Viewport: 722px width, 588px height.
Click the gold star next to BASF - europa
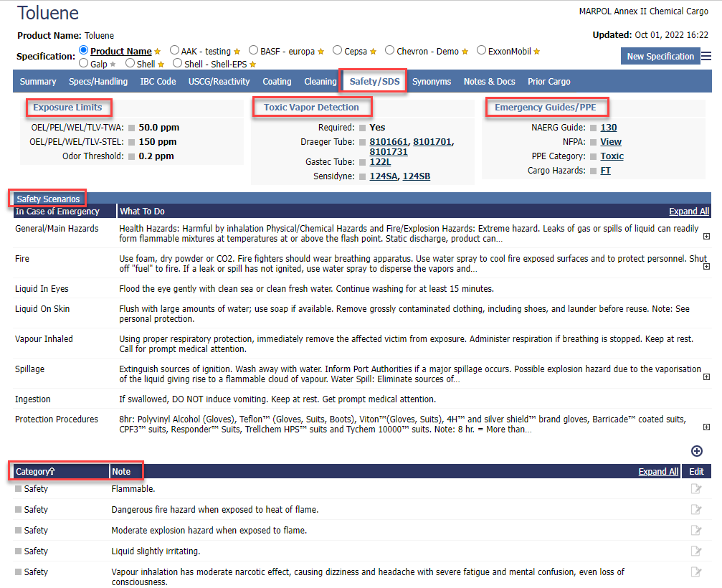pos(320,52)
